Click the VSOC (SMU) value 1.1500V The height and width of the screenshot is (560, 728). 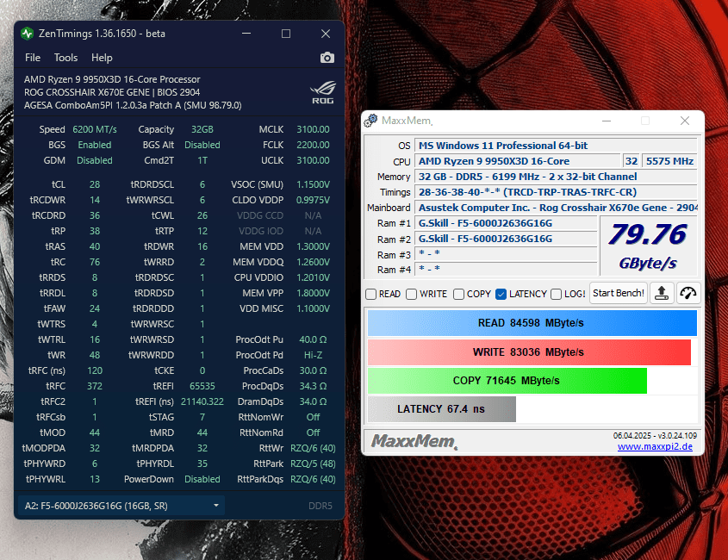[313, 184]
